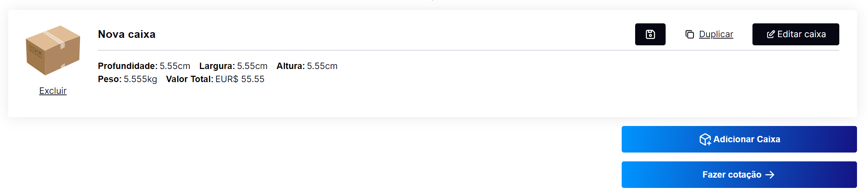Click the Valor Total label

click(x=190, y=79)
